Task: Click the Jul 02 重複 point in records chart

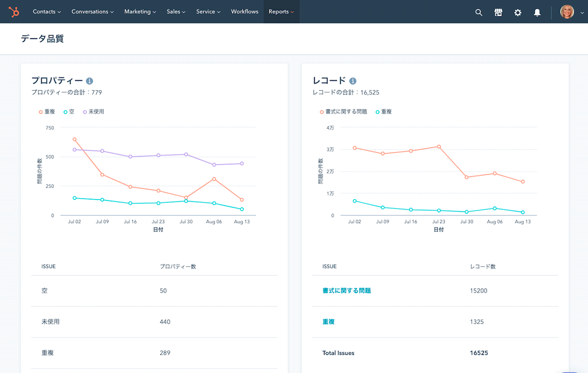Action: [355, 201]
